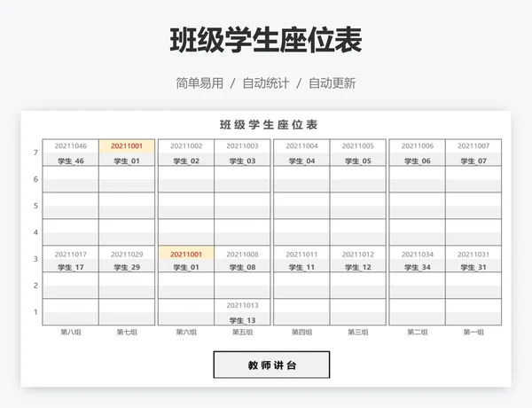
Task: Select name cell 学生_13
Action: point(242,320)
